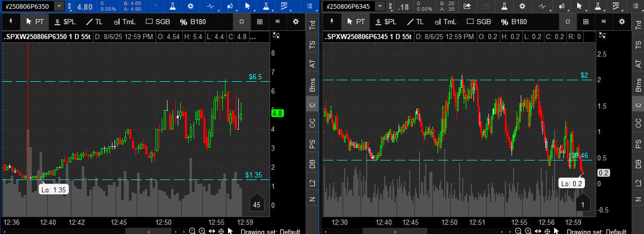The width and height of the screenshot is (644, 234).
Task: Select TL trendline tool in left chart
Action: coord(96,22)
